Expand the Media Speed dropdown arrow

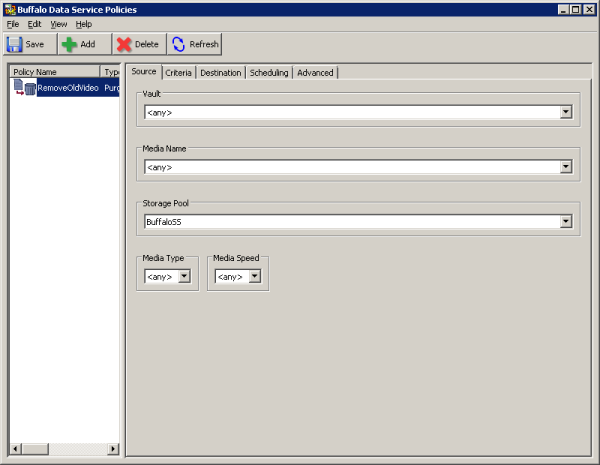coord(254,276)
